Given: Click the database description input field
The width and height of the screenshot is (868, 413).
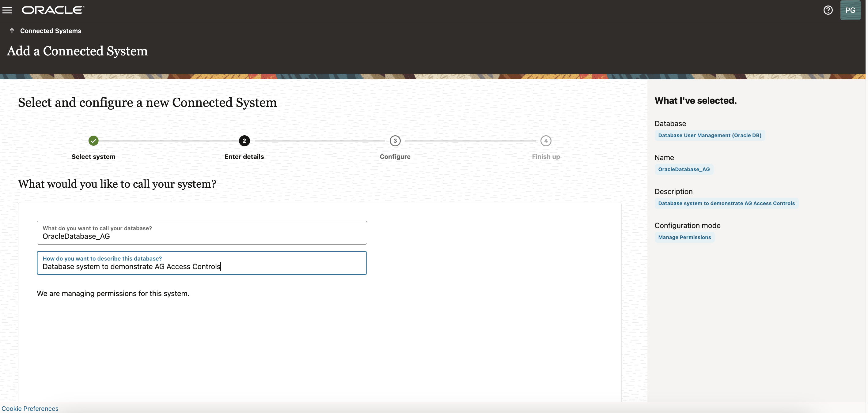Looking at the screenshot, I should pyautogui.click(x=202, y=266).
